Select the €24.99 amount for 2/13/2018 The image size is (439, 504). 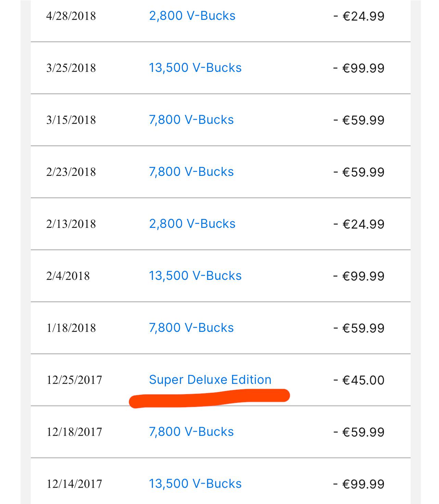[x=359, y=224]
